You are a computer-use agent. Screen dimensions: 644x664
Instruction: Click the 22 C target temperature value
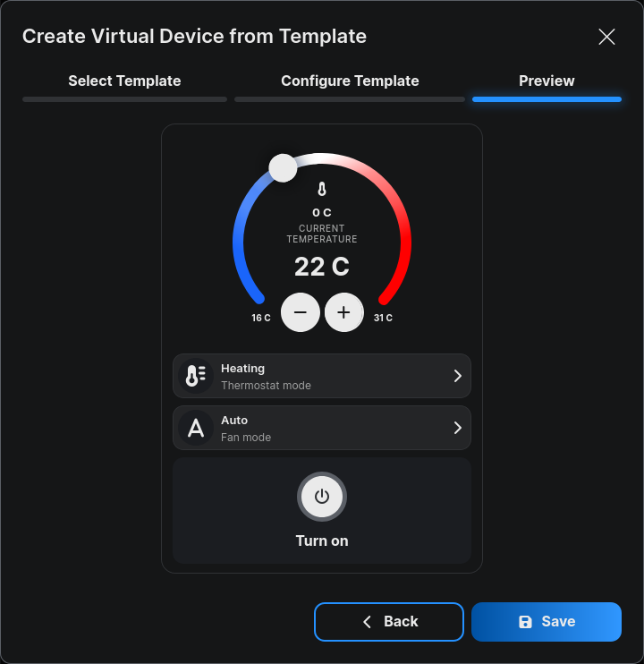[322, 267]
